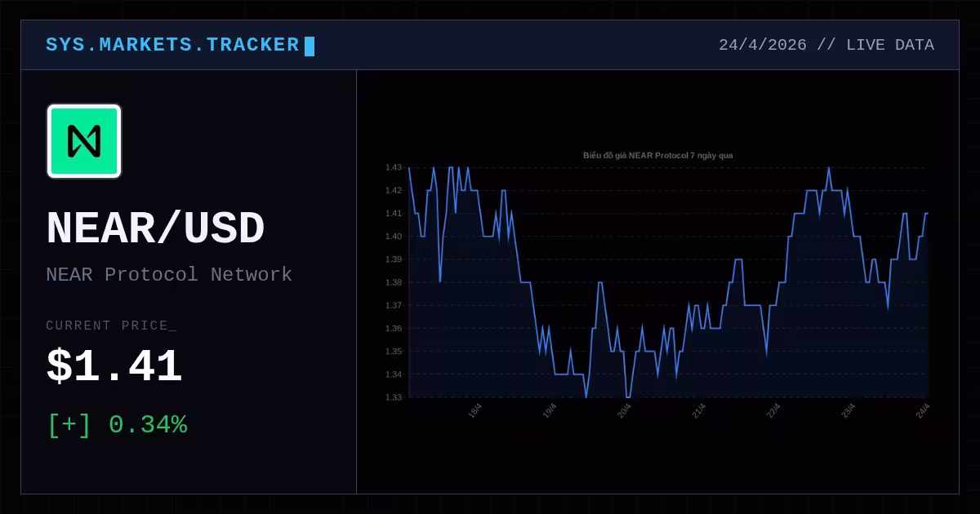
Task: Select the SYS.MARKETS.TRACKER header title
Action: [172, 45]
